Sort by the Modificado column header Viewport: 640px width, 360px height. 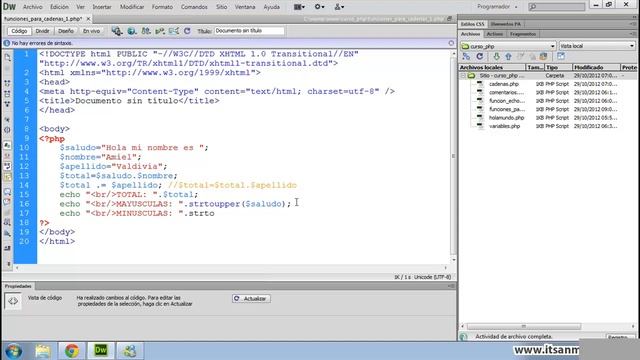(596, 67)
